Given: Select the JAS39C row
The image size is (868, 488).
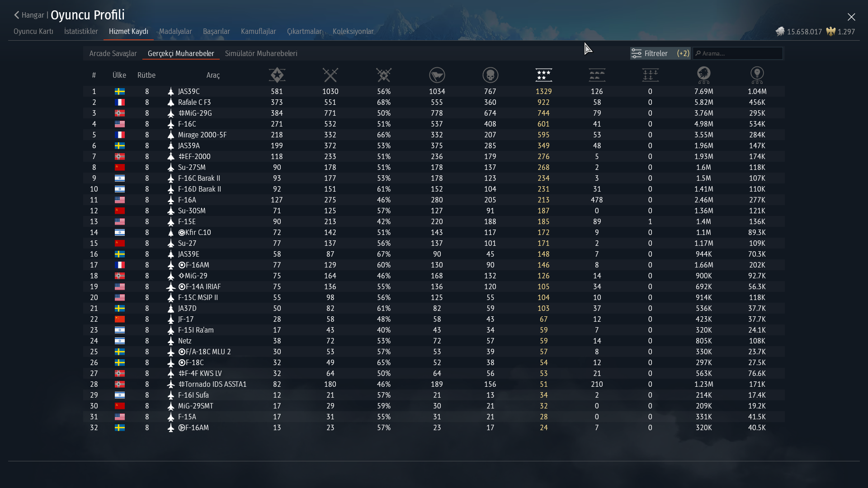Looking at the screenshot, I should (x=189, y=91).
